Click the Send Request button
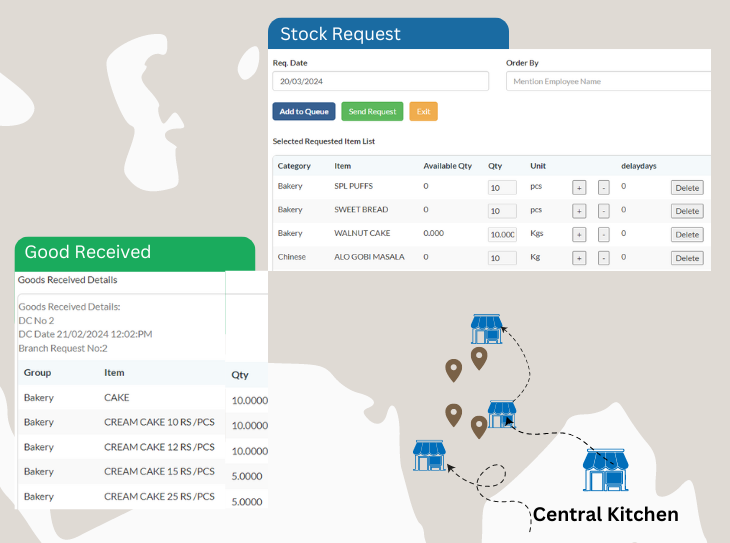Viewport: 730px width, 543px height. click(x=372, y=111)
